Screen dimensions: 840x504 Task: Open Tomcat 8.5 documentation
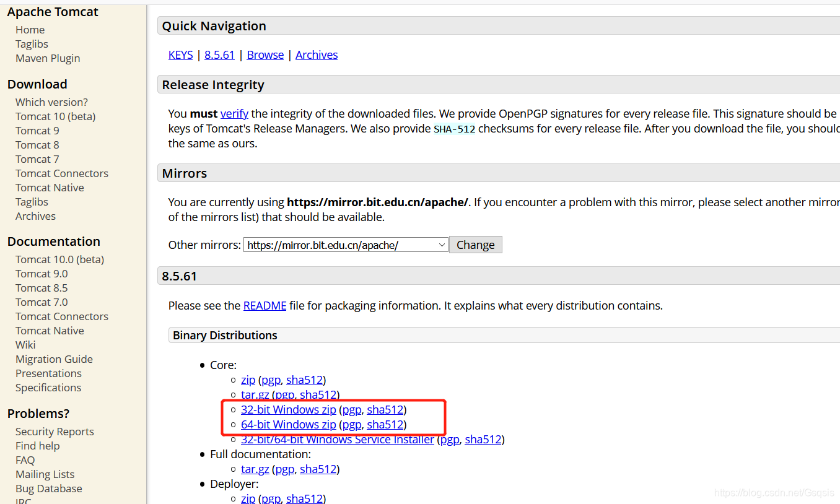[42, 288]
